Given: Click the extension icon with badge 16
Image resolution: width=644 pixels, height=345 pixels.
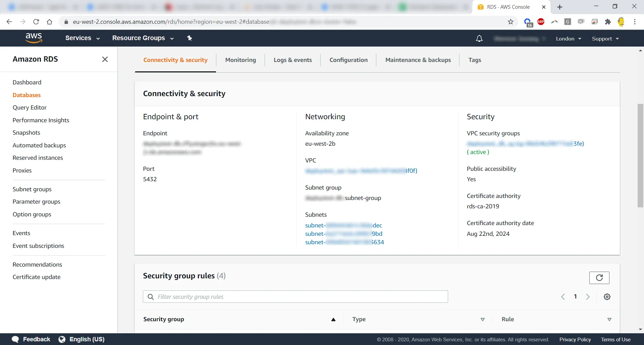Looking at the screenshot, I should pos(528,22).
